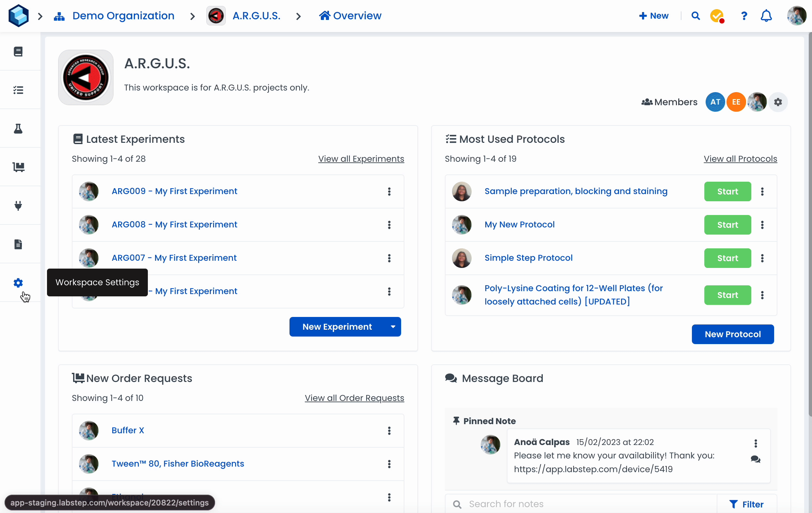This screenshot has height=513, width=812.
Task: Expand the New Experiment dropdown arrow
Action: pos(393,327)
